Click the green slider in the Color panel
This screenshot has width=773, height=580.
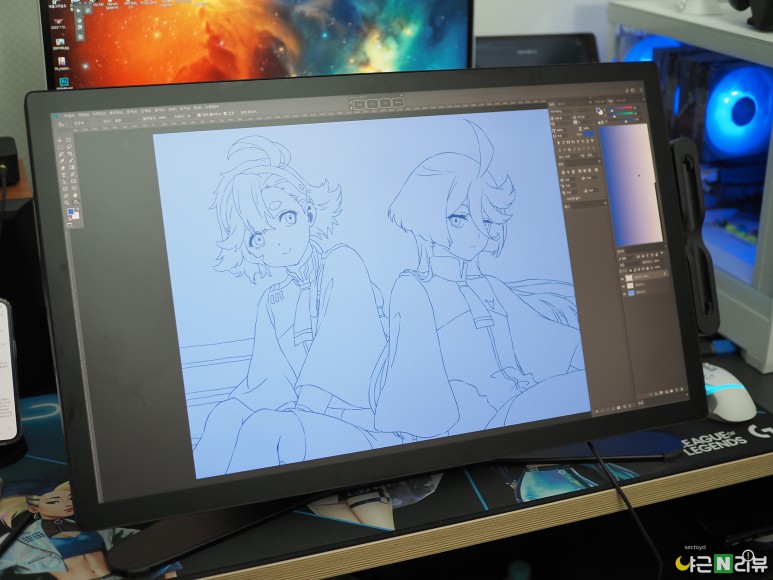coord(621,113)
